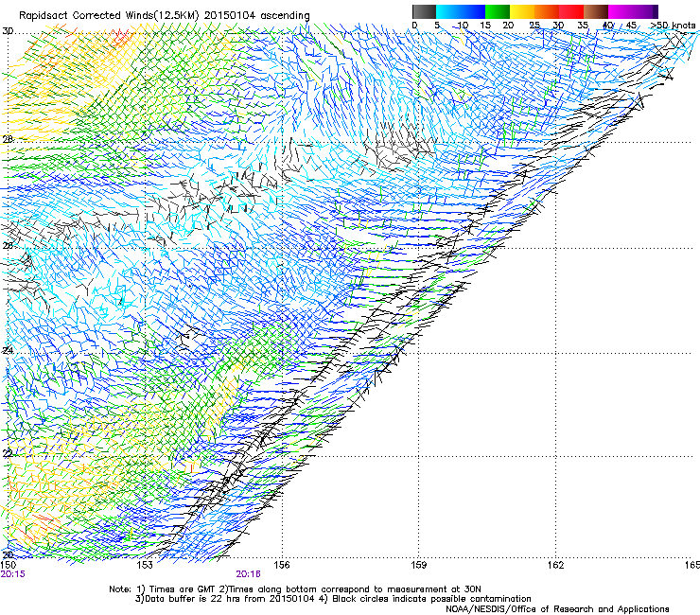Image resolution: width=700 pixels, height=615 pixels.
Task: Click the gray 0-5 knots color swatch
Action: (x=424, y=11)
